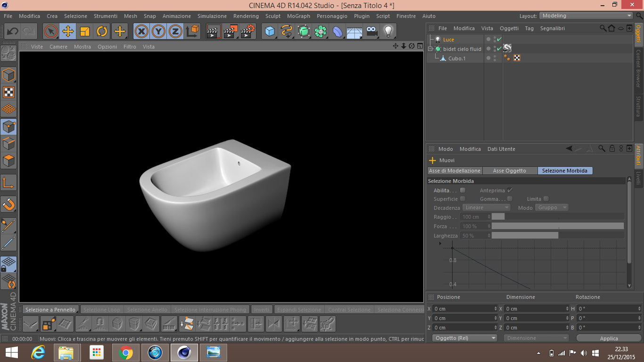Toggle the Superficie checkbox

[x=462, y=199]
